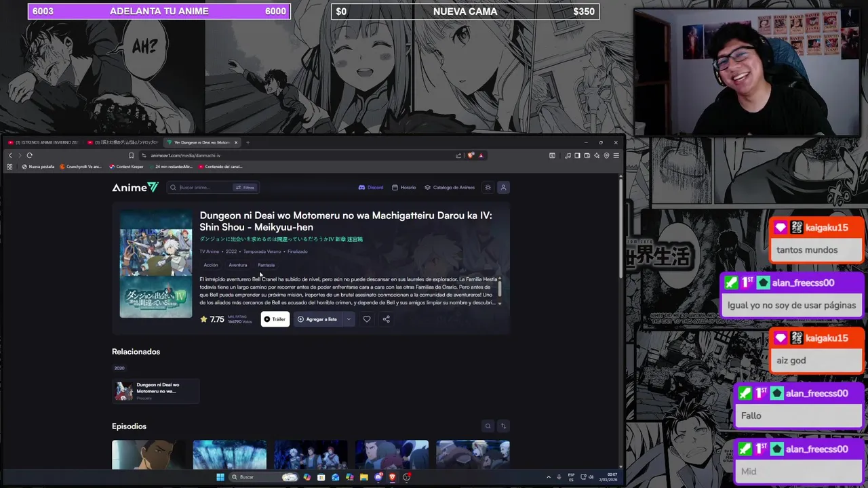Open Microsoft Store from taskbar

click(x=321, y=477)
